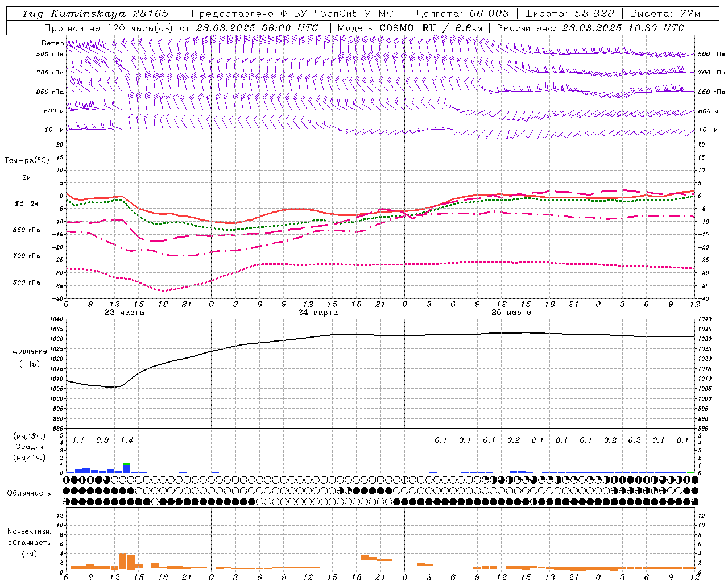This screenshot has height=582, width=728.
Task: Click the "Давление" pressure panel label
Action: click(30, 351)
